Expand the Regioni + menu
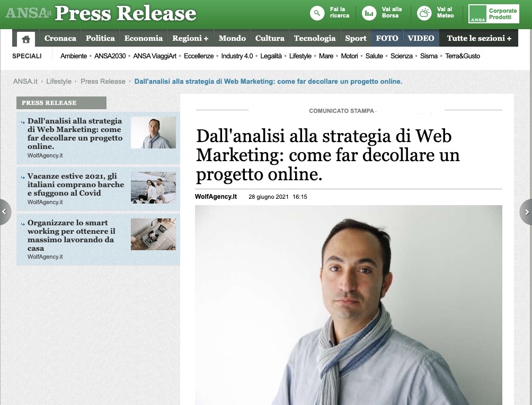 pyautogui.click(x=190, y=38)
